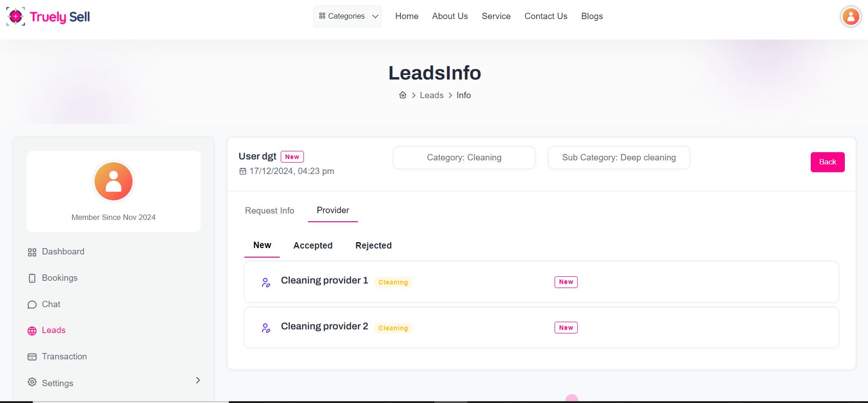Click the Transaction card icon in the sidebar
Image resolution: width=868 pixels, height=403 pixels.
(x=32, y=357)
